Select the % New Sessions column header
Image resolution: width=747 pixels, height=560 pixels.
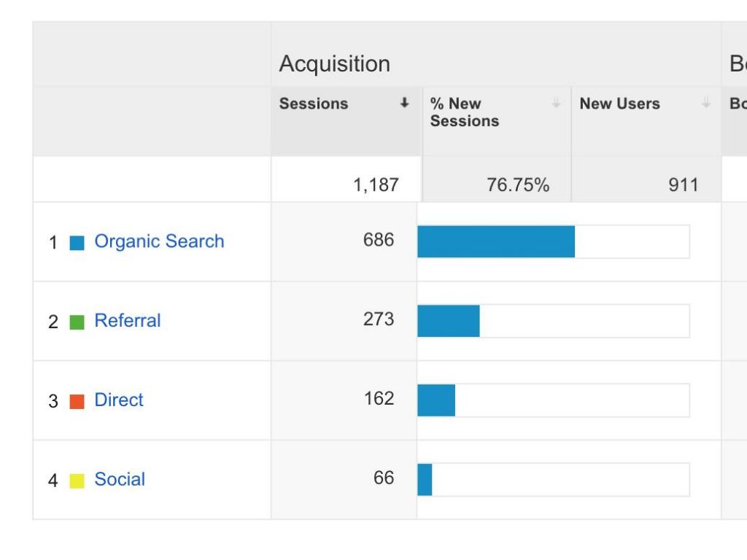coord(464,112)
